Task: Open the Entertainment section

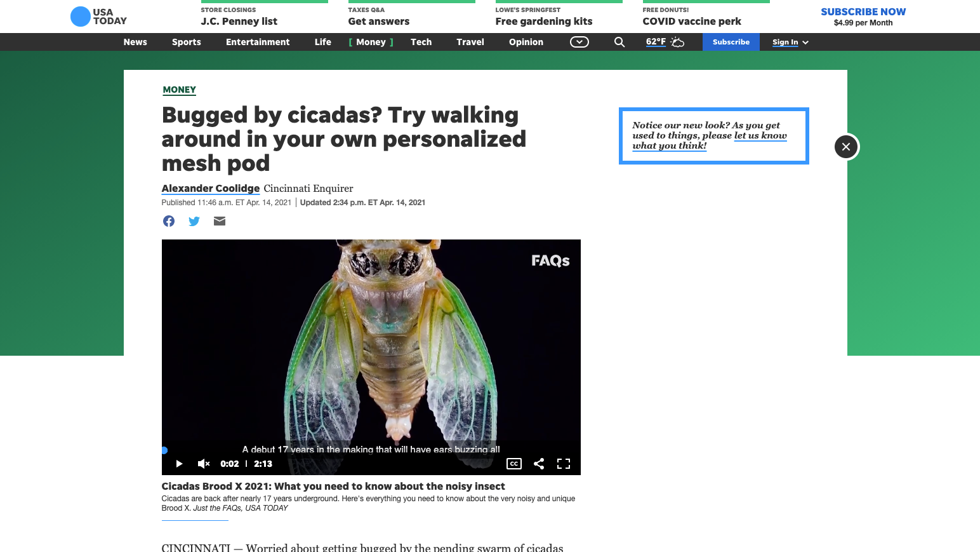Action: (x=258, y=42)
